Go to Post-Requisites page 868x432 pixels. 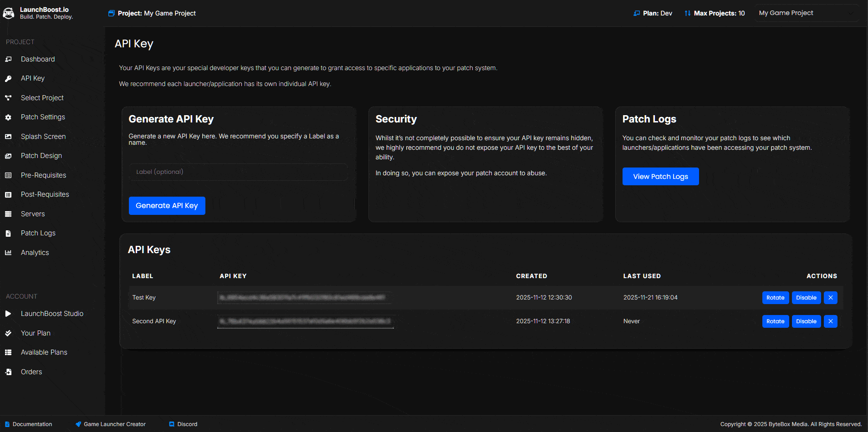(x=45, y=194)
